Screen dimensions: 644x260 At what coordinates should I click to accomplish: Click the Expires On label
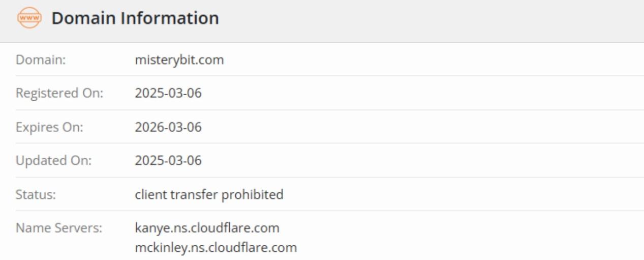click(49, 127)
